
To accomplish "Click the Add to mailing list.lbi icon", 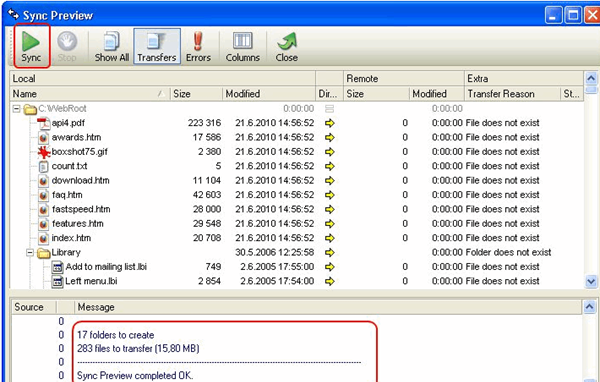I will tap(57, 267).
